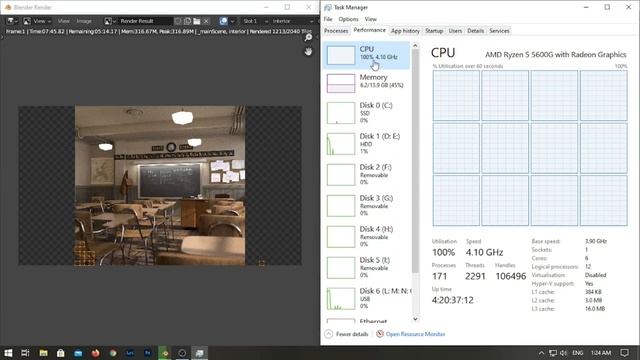This screenshot has height=360, width=640.
Task: Click the Handles count 106496
Action: coord(510,276)
